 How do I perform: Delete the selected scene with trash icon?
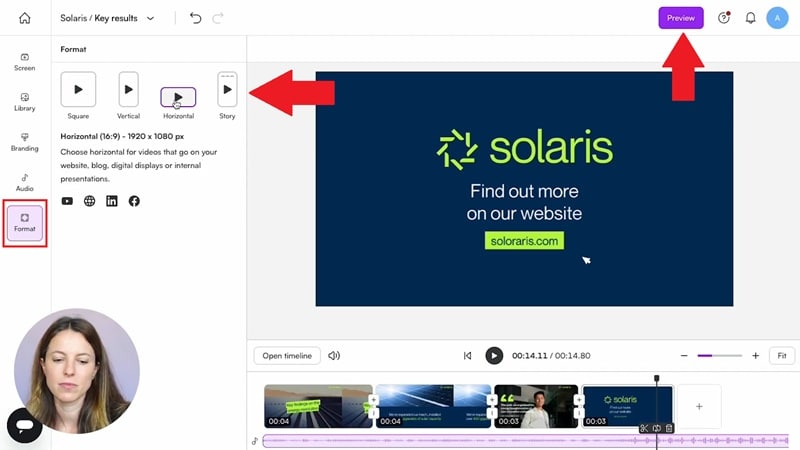pos(669,428)
